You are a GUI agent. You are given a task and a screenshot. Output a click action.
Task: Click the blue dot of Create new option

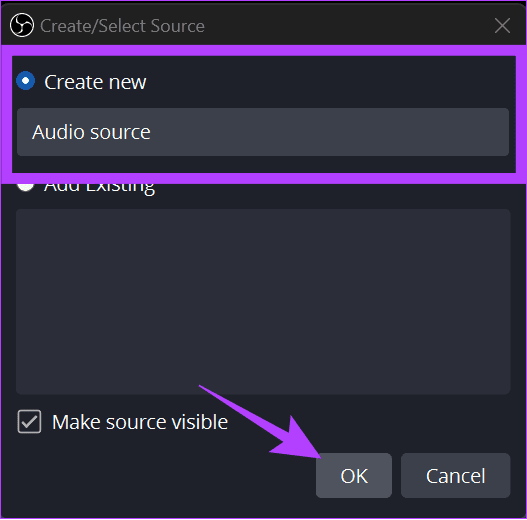click(26, 81)
